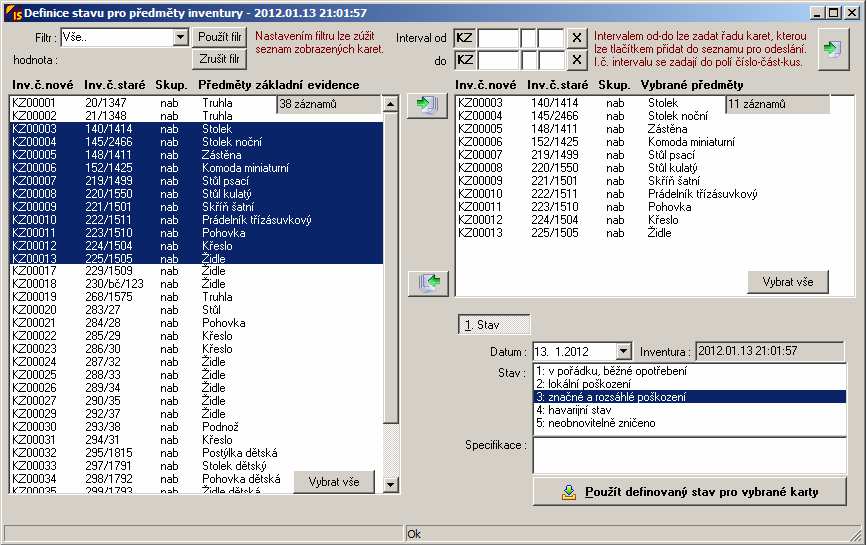This screenshot has height=545, width=867.
Task: Select row KZ00032 Postýlka dětská
Action: tap(196, 453)
